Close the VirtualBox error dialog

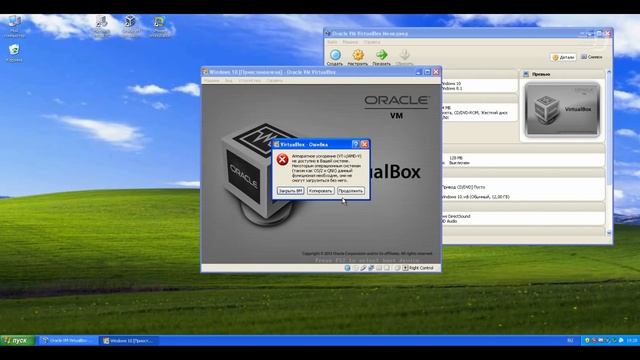tap(364, 144)
